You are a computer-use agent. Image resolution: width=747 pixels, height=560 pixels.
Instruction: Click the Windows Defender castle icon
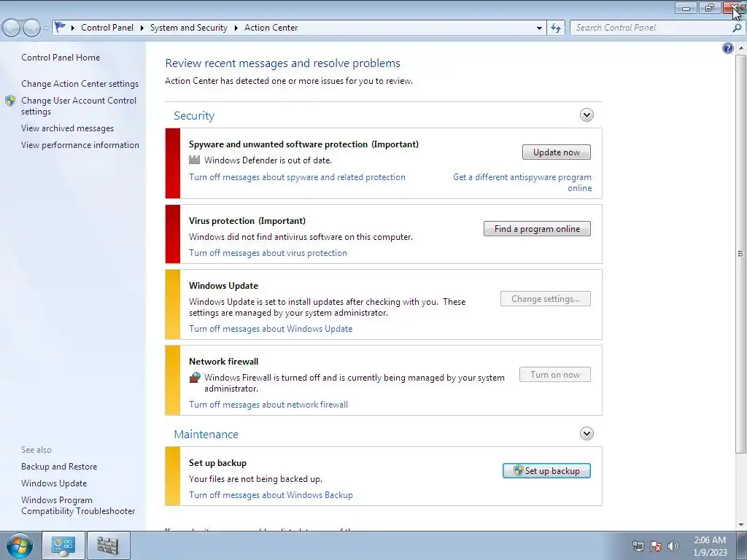(x=194, y=160)
